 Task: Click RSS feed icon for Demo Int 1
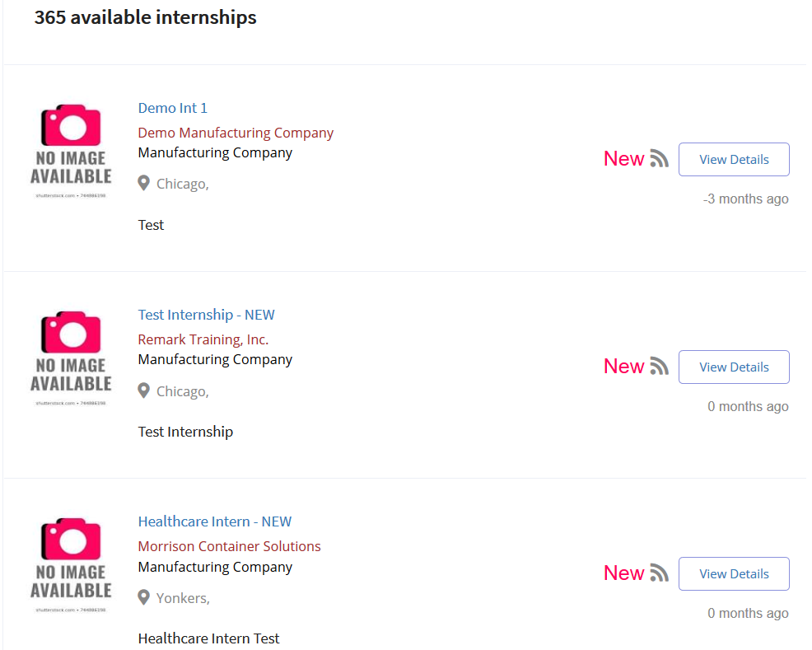(659, 158)
